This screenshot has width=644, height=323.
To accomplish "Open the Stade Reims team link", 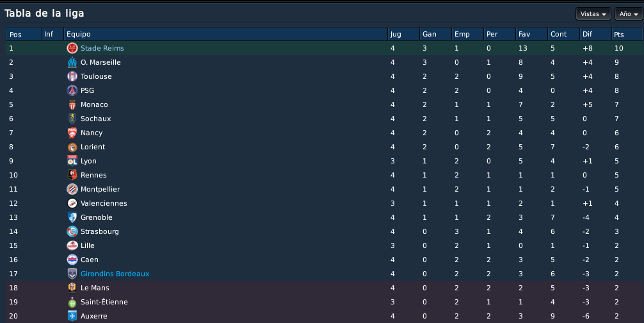I will click(x=102, y=48).
